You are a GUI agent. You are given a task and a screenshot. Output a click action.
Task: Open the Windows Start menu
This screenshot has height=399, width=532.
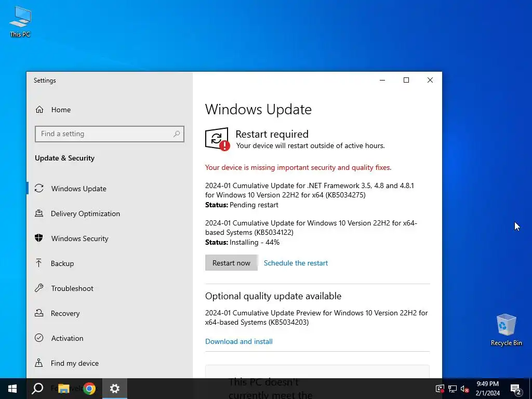[x=12, y=389]
